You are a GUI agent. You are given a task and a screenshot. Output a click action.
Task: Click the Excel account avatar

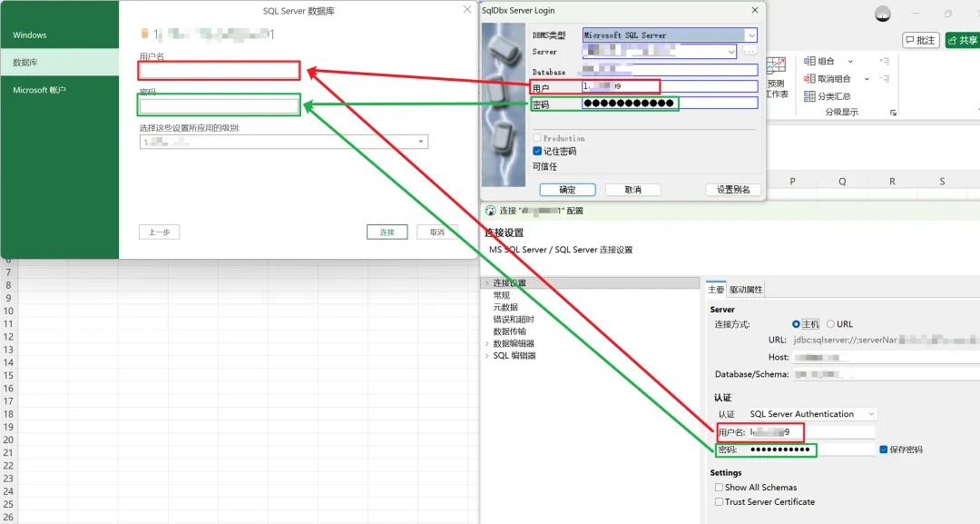tap(883, 14)
